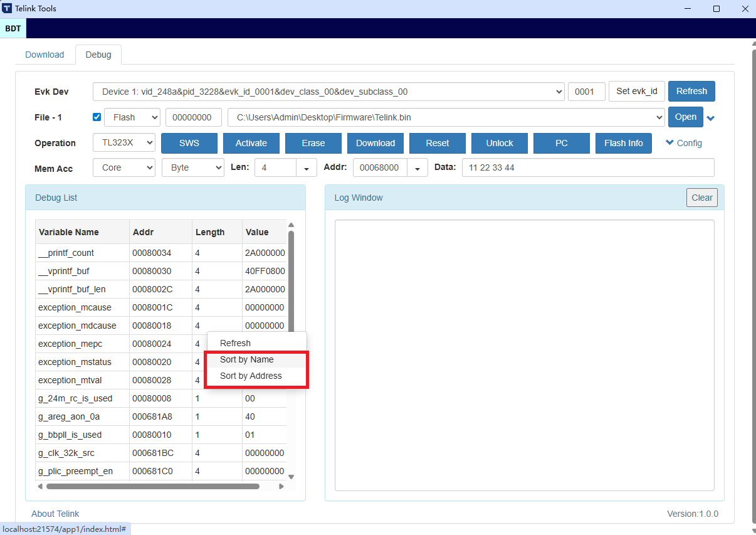Click the PC operation button
This screenshot has height=535, width=756.
(561, 143)
